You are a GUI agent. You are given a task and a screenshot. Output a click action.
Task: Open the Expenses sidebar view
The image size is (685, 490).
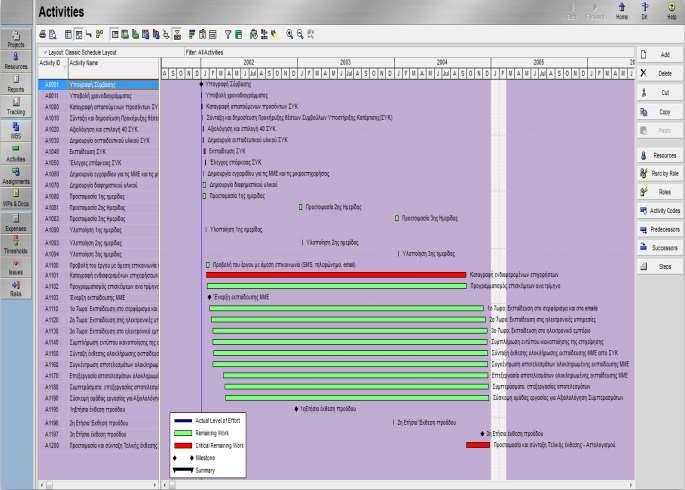(x=16, y=222)
